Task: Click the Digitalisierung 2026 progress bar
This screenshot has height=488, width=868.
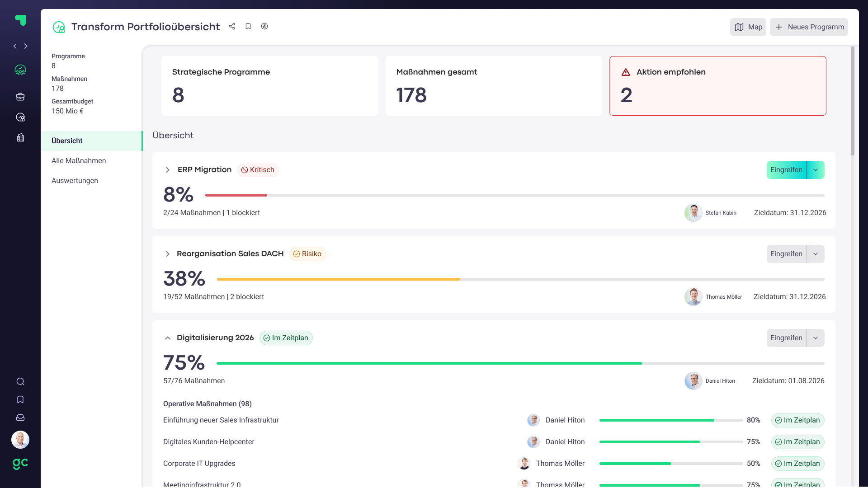Action: 520,363
